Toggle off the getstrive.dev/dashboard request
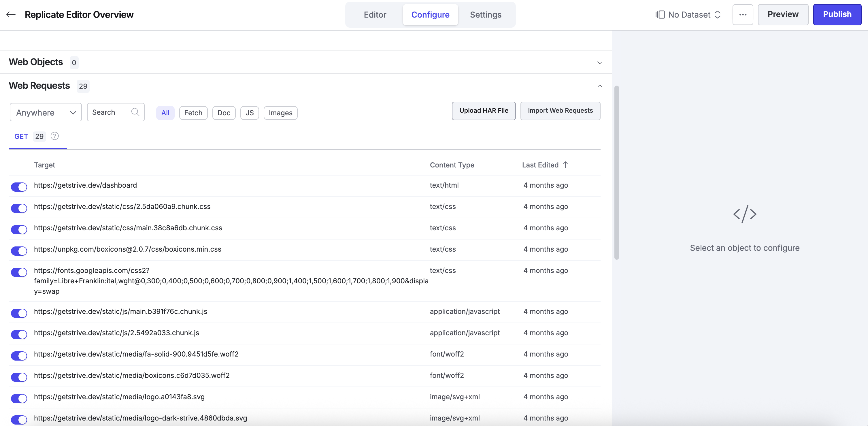 19,187
